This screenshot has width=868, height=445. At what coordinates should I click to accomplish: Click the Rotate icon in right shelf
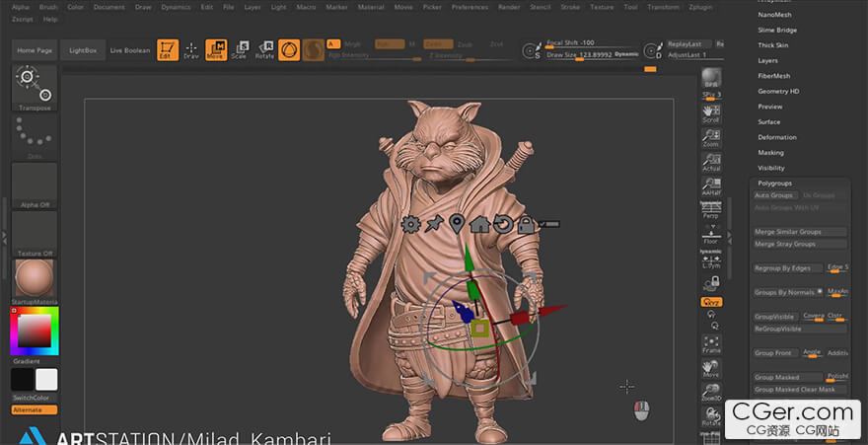click(x=711, y=416)
